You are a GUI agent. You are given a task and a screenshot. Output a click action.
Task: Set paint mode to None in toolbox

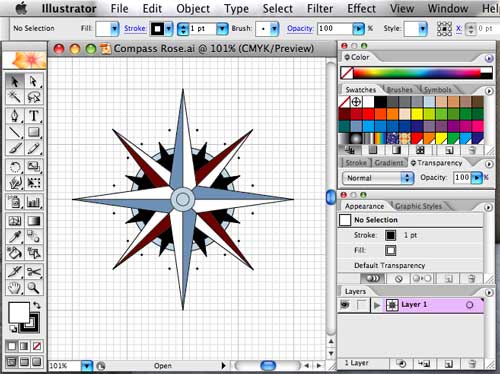pos(37,346)
